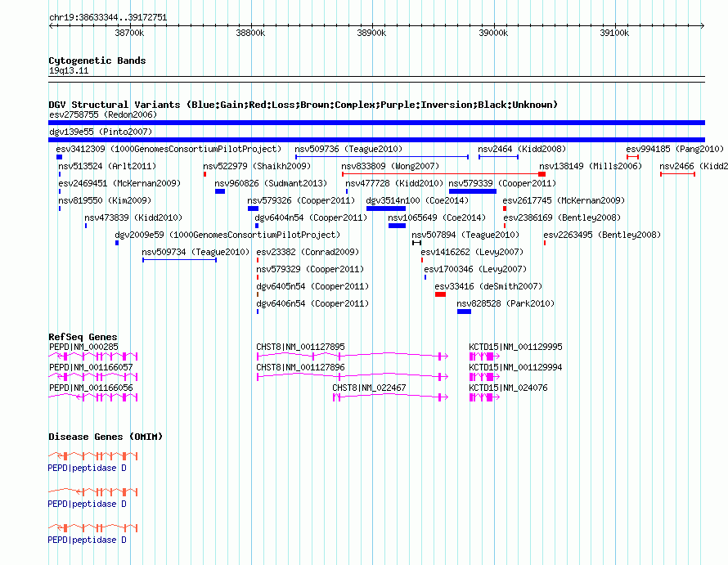Click CHST8|NM_022467 gene label
Screen dimensions: 728x565
coord(369,388)
